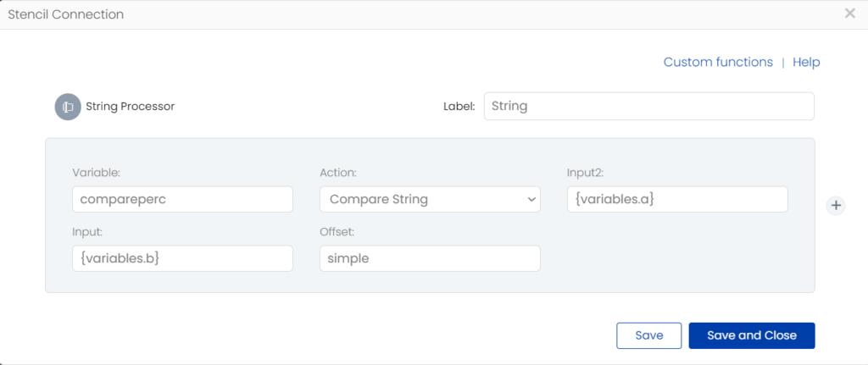The height and width of the screenshot is (365, 868).
Task: Select the Offset field containing simple
Action: tap(430, 258)
